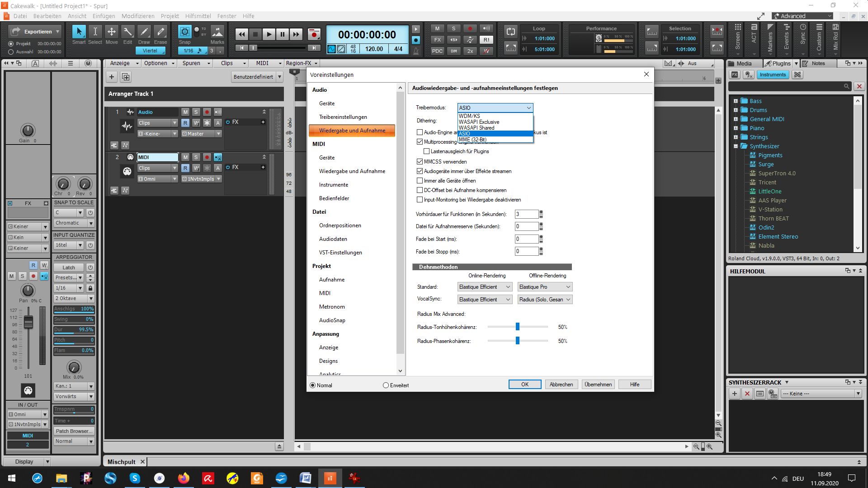The image size is (868, 488).
Task: Select the Erweitert radio button
Action: [x=386, y=385]
